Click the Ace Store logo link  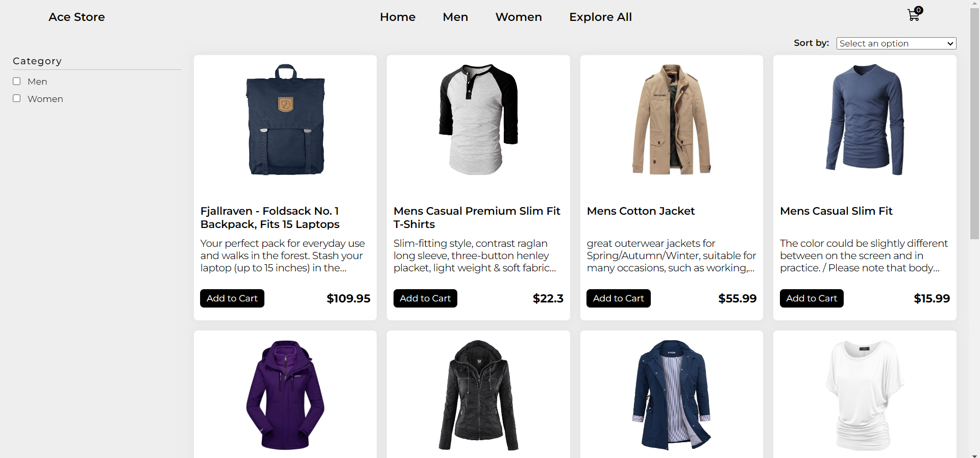coord(77,17)
